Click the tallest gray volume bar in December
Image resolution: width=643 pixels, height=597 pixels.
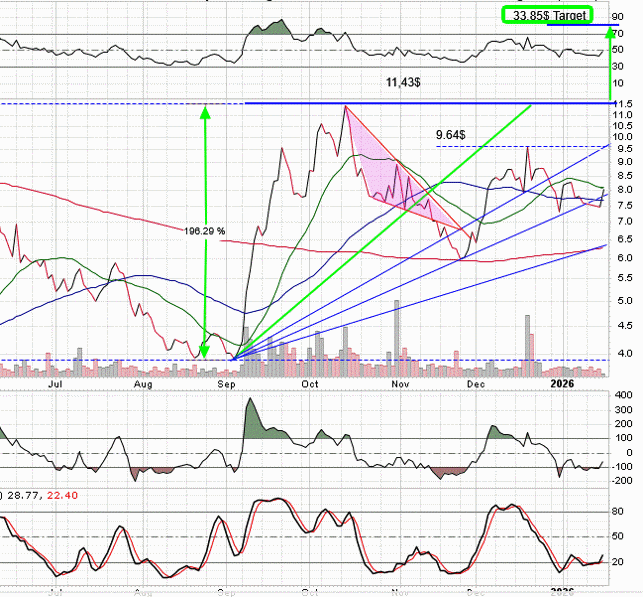(x=529, y=343)
